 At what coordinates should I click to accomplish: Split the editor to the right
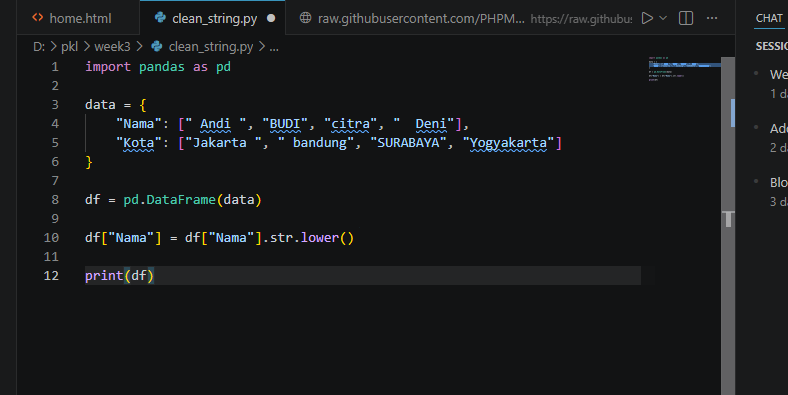tap(685, 18)
